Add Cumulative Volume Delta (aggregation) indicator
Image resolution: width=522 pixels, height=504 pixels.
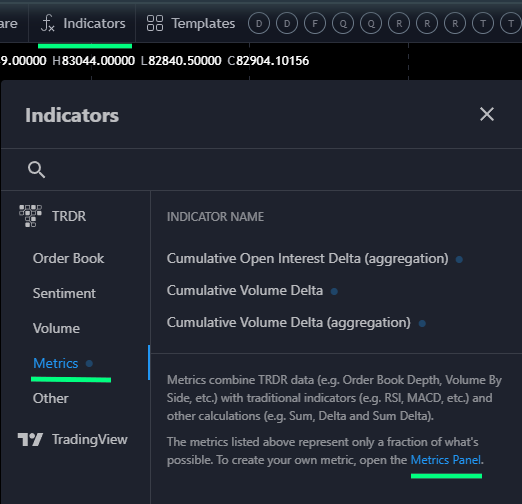[289, 322]
